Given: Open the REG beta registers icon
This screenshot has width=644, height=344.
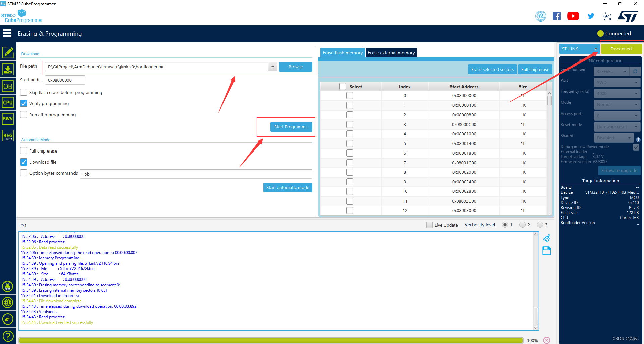Looking at the screenshot, I should coord(8,136).
